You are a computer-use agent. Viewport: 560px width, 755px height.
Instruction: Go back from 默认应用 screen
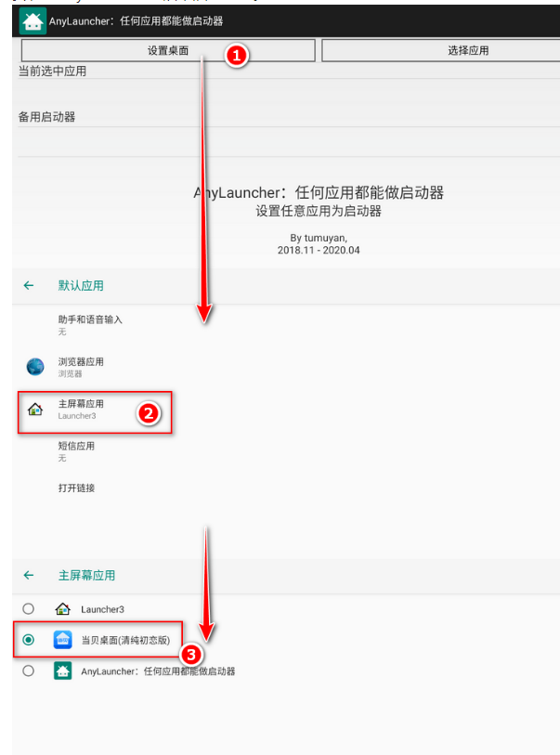[29, 285]
